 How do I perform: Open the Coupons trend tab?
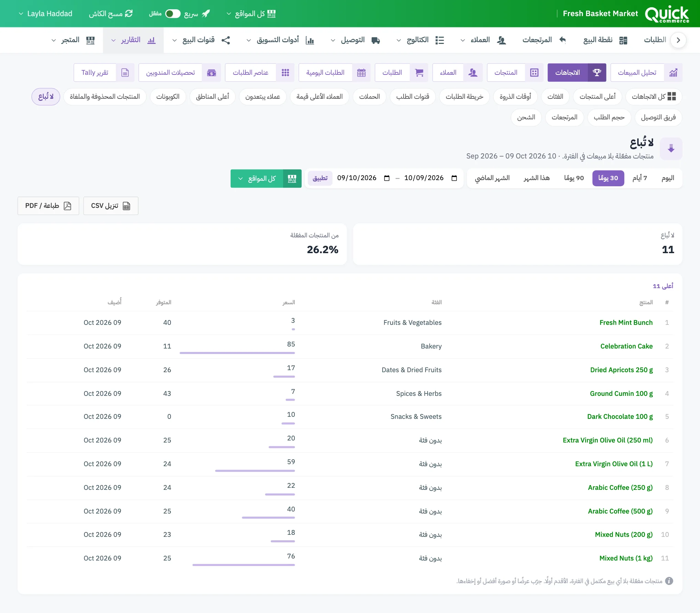pyautogui.click(x=168, y=97)
